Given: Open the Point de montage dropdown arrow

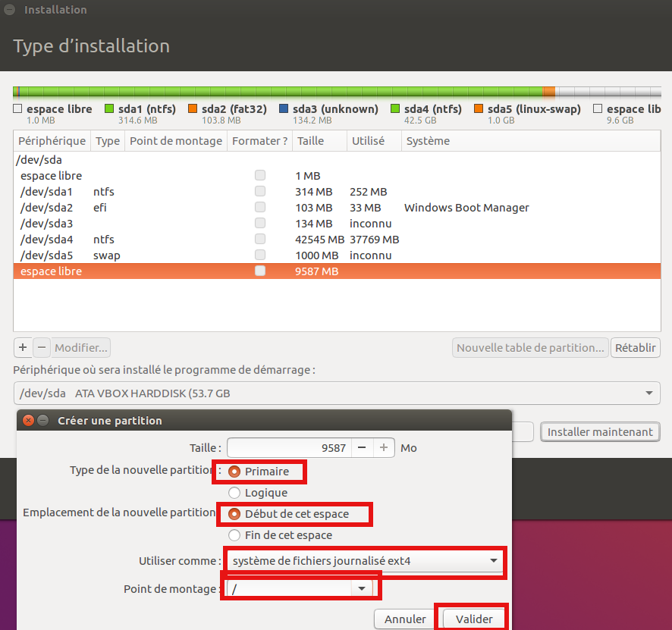Looking at the screenshot, I should [362, 589].
